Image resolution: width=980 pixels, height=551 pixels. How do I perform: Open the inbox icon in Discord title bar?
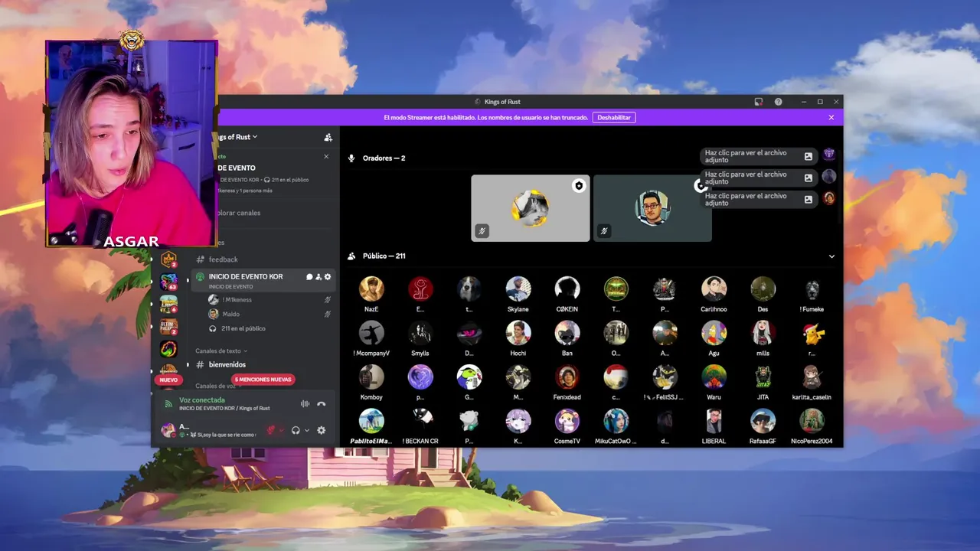(x=758, y=102)
